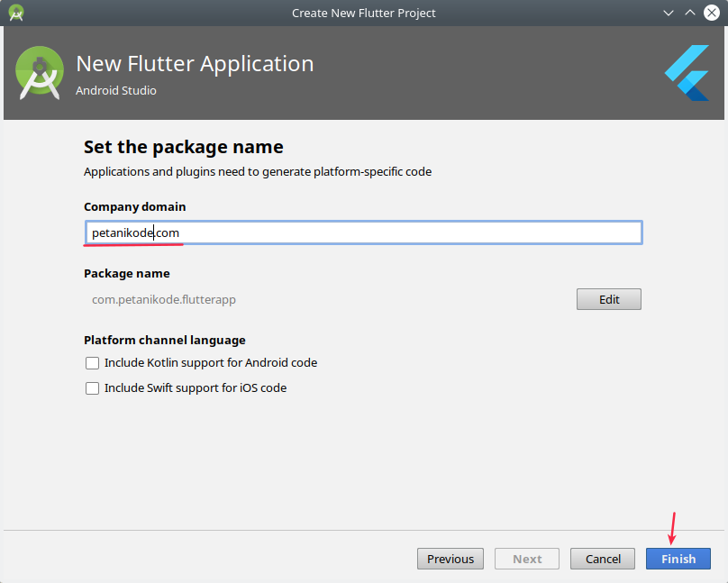Enable Swift support for iOS code
This screenshot has height=583, width=728.
[92, 388]
